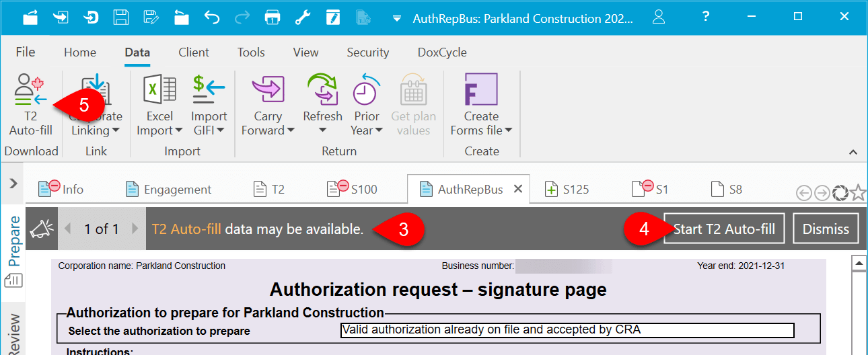Expand the left sidebar with the arrow
This screenshot has width=868, height=355.
12,183
